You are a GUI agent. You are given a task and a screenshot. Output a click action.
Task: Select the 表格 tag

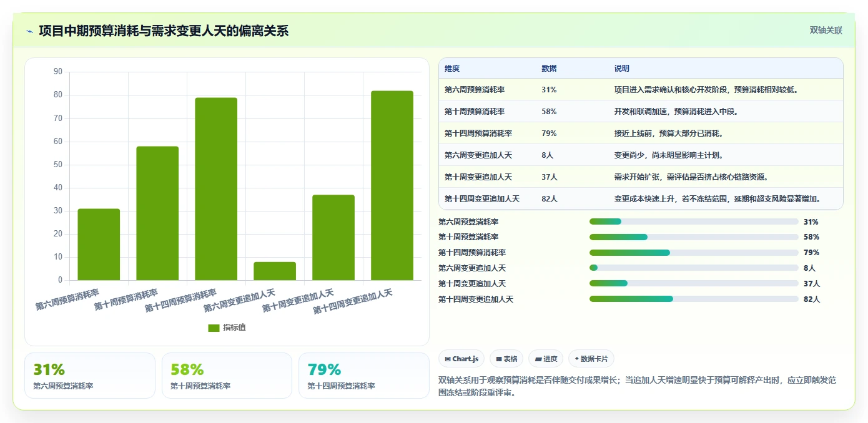pos(506,359)
